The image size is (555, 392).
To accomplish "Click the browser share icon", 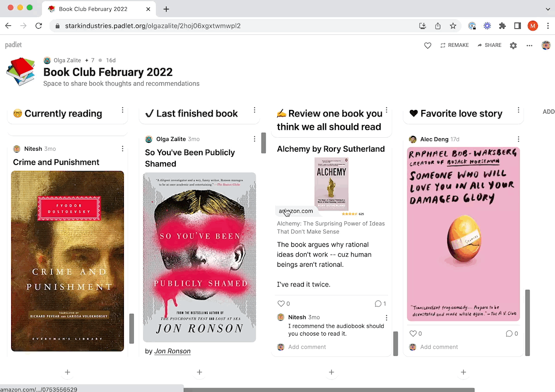I will click(438, 26).
